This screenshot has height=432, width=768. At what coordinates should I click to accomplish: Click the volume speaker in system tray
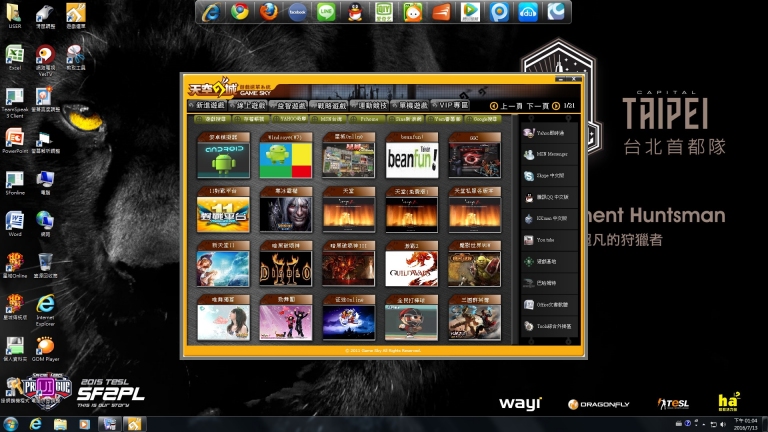pyautogui.click(x=722, y=424)
